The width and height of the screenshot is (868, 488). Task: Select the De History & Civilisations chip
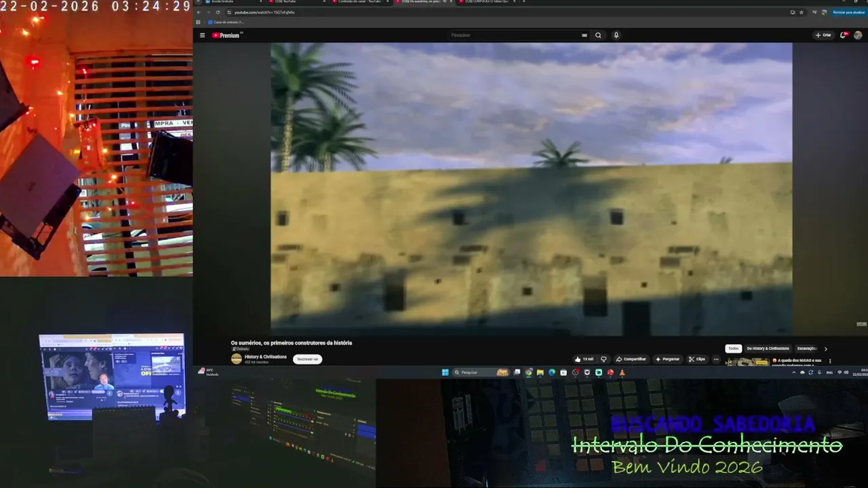click(x=768, y=348)
